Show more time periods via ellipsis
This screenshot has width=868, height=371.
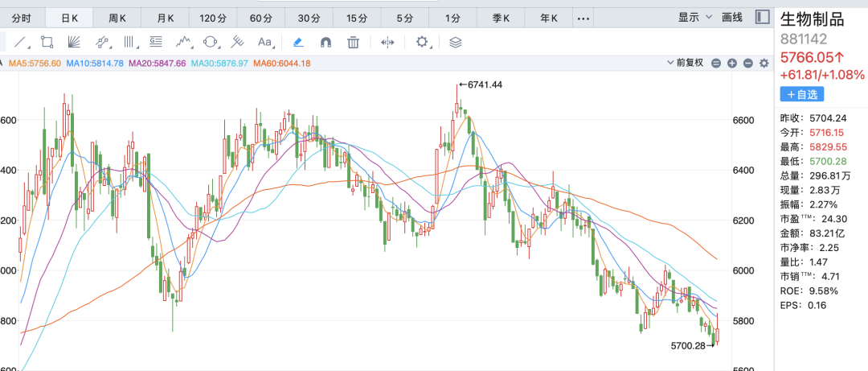pyautogui.click(x=584, y=17)
